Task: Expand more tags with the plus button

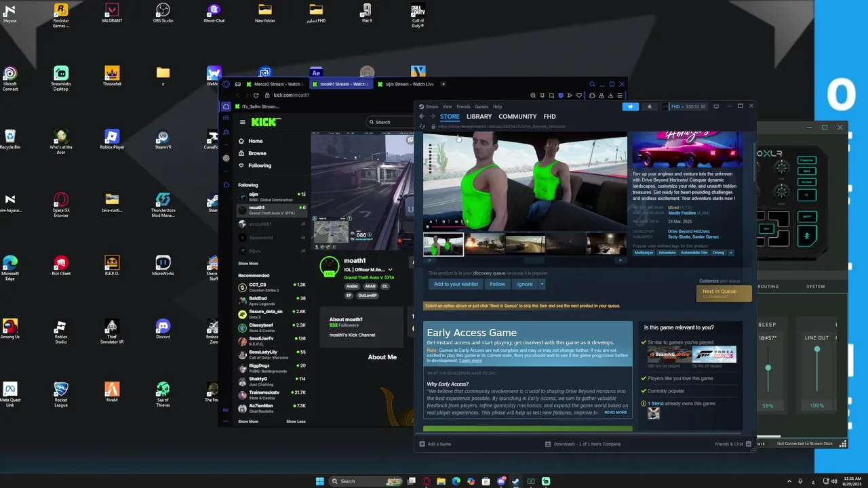Action: coord(730,253)
